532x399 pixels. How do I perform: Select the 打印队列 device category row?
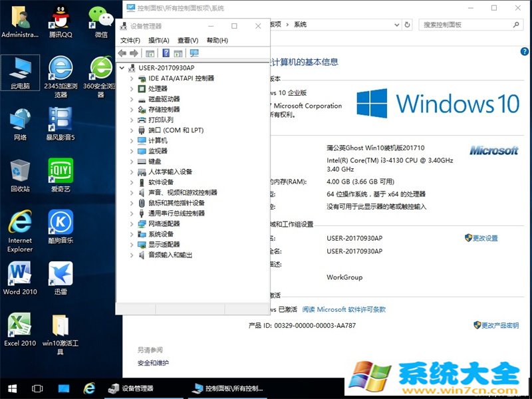pos(156,120)
